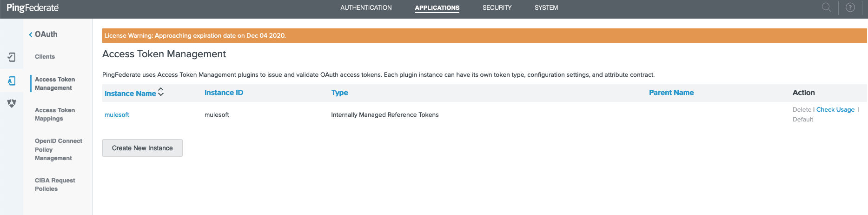Viewport: 868px width, 215px height.
Task: Open the System top menu
Action: tap(546, 8)
